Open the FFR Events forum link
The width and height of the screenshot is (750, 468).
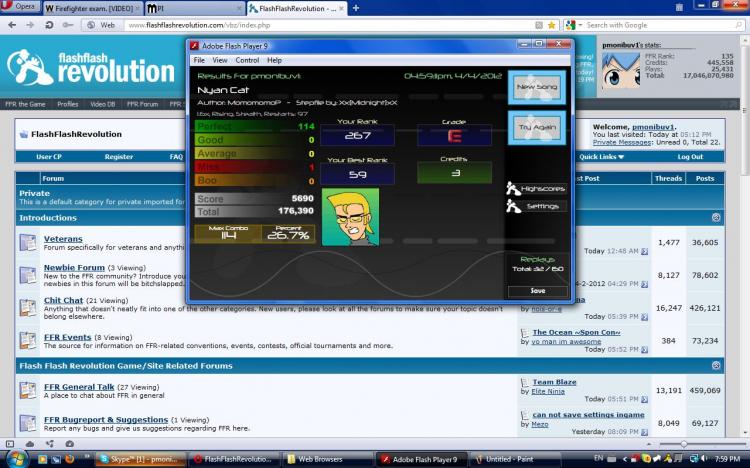click(x=67, y=337)
